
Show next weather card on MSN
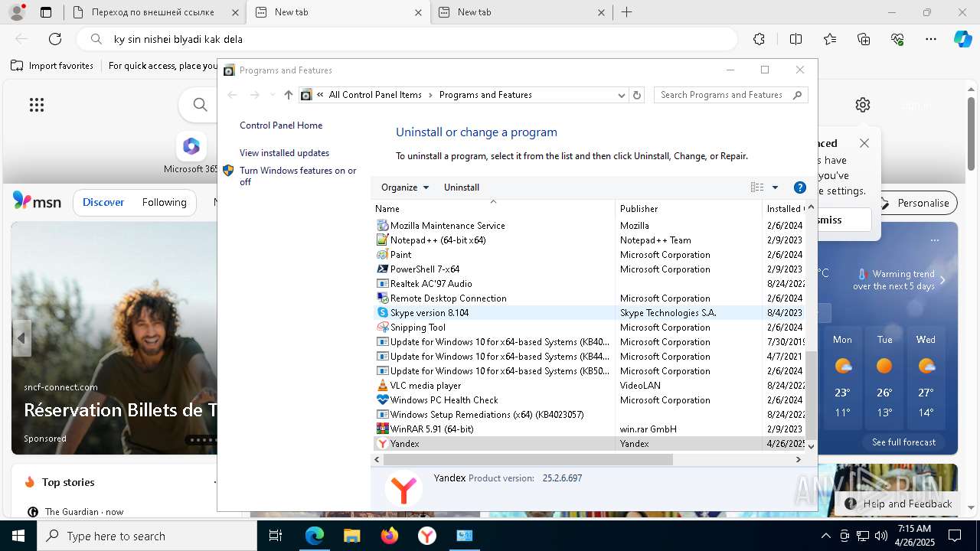coord(942,280)
